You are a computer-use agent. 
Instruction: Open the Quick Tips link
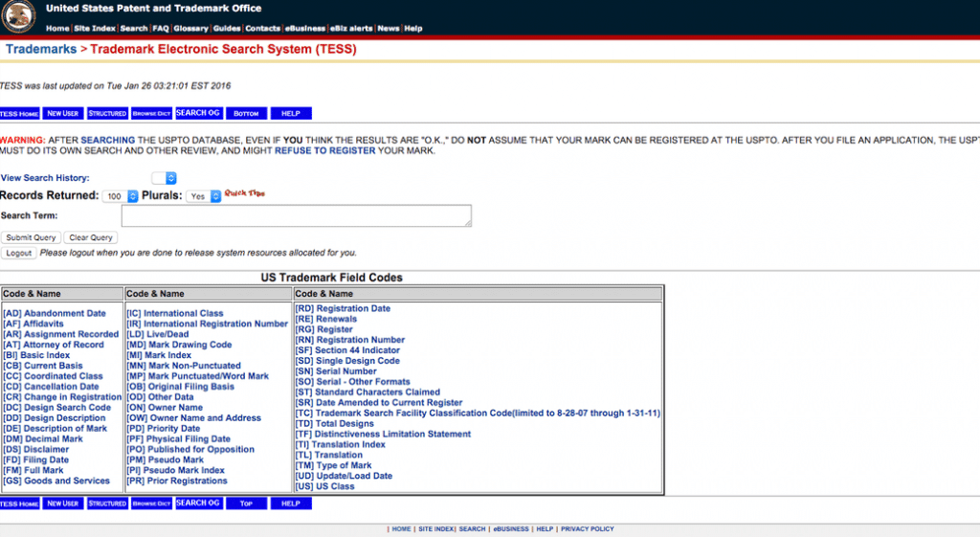point(244,193)
